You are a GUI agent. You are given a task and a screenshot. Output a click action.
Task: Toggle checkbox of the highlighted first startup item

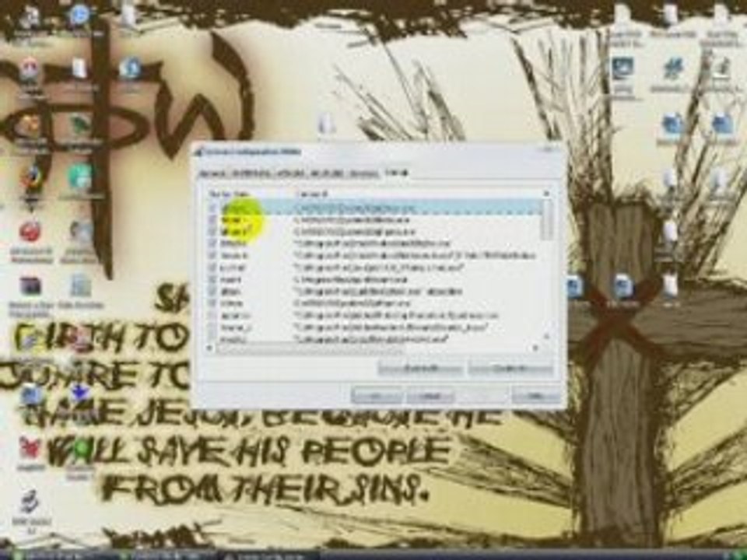tap(213, 208)
